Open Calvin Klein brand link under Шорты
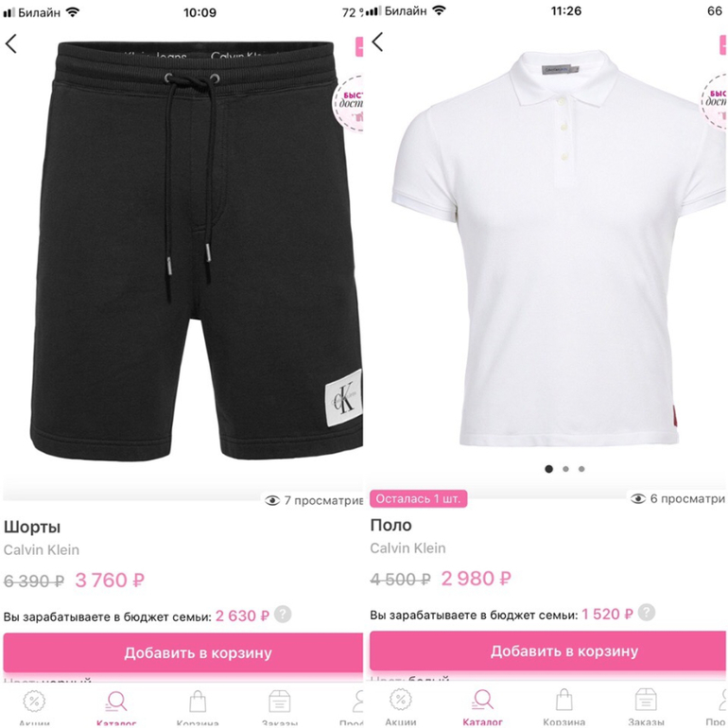Image resolution: width=728 pixels, height=728 pixels. pos(42,549)
